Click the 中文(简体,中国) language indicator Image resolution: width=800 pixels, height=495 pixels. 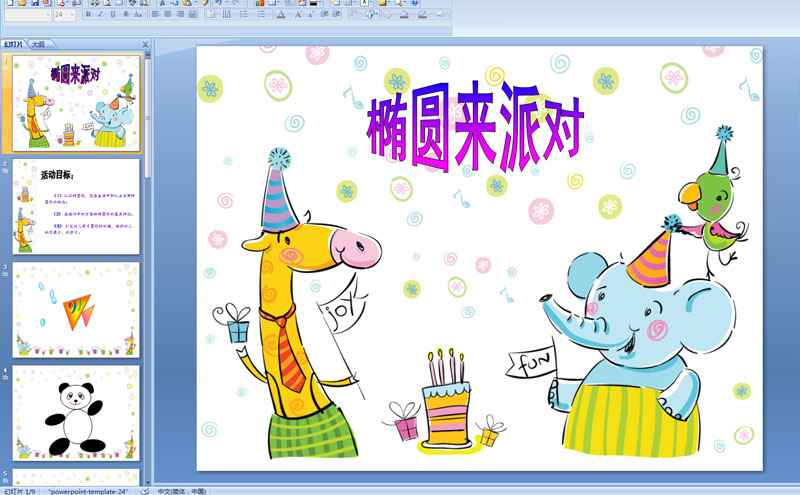pos(182,491)
